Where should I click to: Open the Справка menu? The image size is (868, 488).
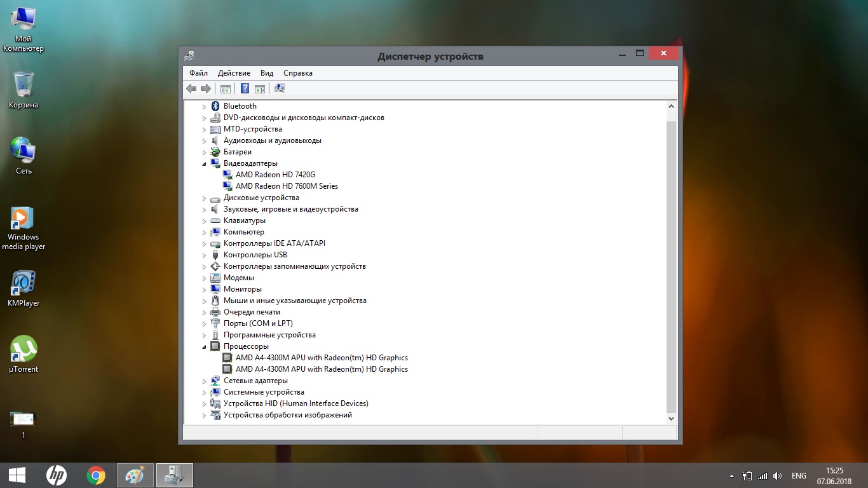click(x=297, y=73)
